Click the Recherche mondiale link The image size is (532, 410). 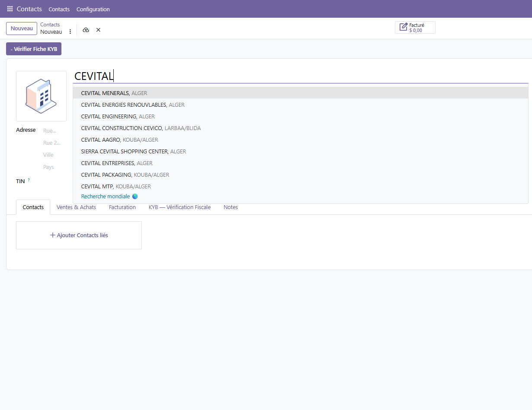109,196
